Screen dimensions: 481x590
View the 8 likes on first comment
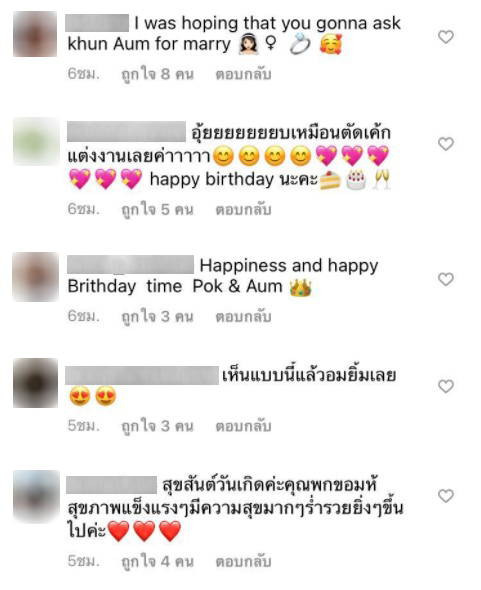pos(157,75)
